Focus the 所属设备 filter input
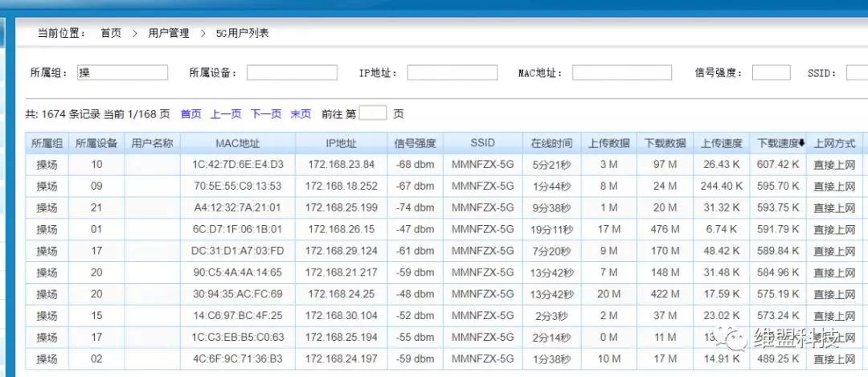 pyautogui.click(x=292, y=72)
